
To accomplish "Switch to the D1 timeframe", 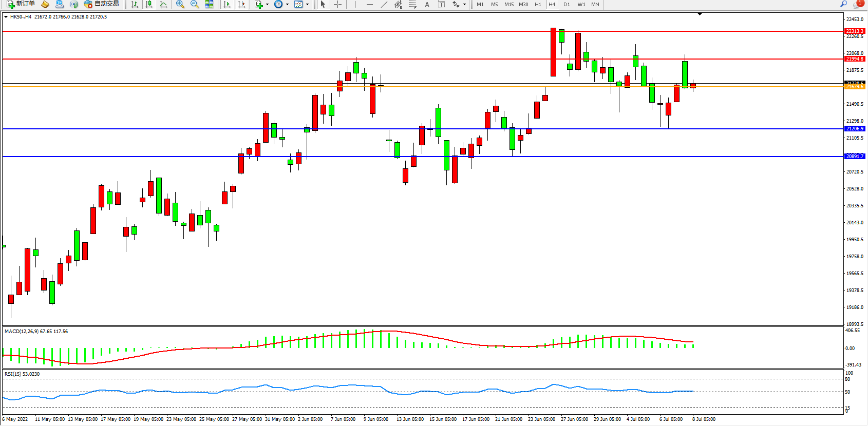I will click(567, 4).
